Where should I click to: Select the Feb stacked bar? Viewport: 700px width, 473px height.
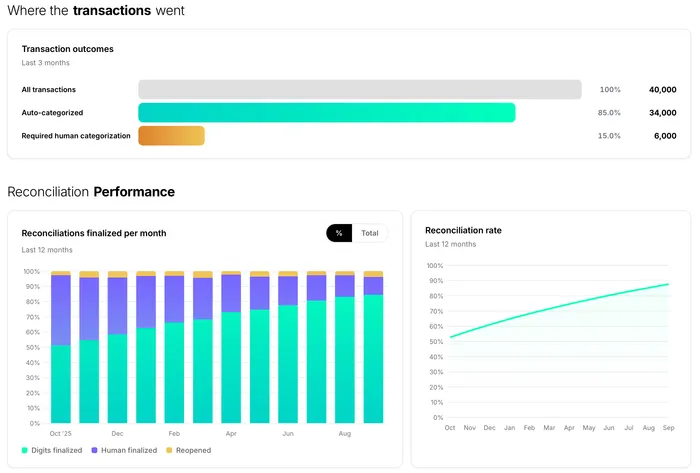click(174, 347)
